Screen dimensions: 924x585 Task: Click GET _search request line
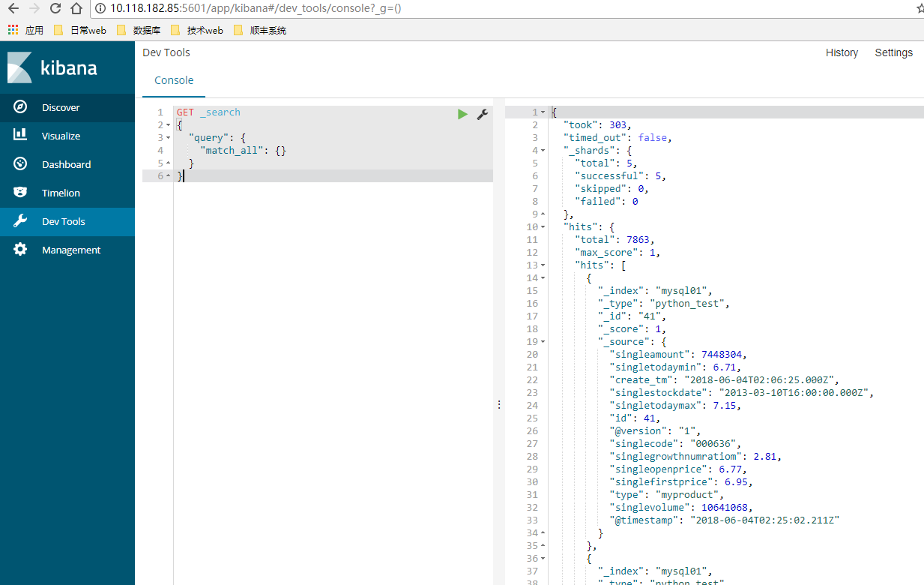pyautogui.click(x=208, y=112)
